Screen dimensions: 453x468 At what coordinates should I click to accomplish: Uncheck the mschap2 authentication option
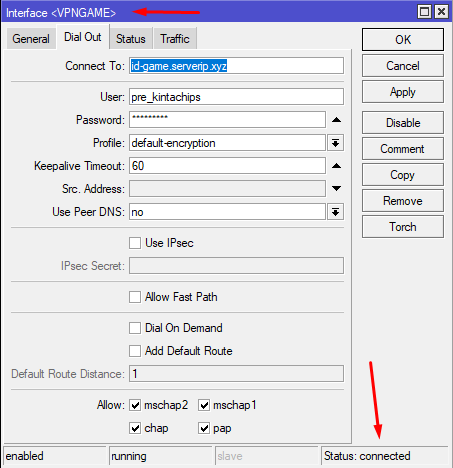(135, 405)
